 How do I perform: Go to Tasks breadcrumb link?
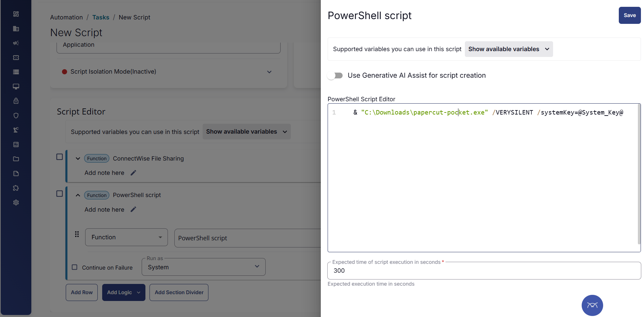coord(101,17)
